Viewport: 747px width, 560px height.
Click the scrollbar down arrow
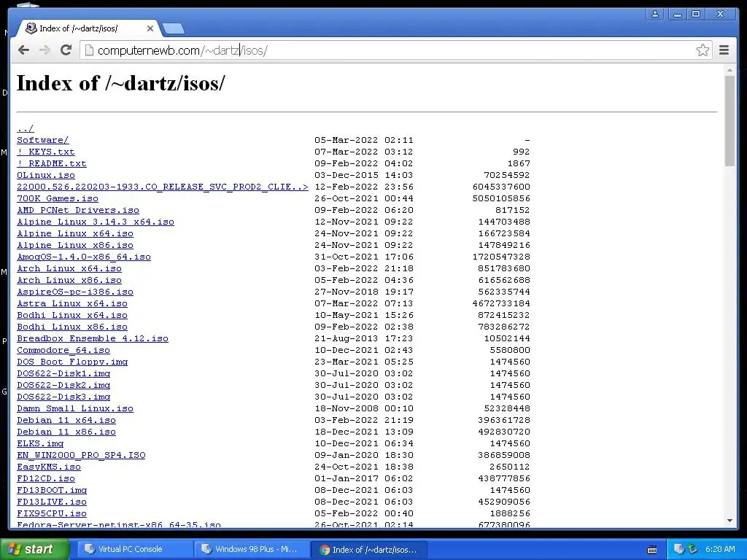(729, 521)
